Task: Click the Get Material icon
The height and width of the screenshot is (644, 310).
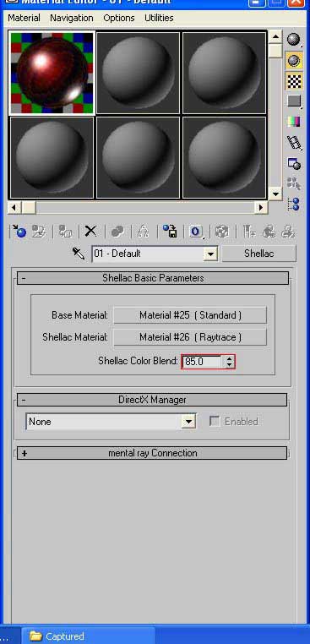Action: [19, 232]
